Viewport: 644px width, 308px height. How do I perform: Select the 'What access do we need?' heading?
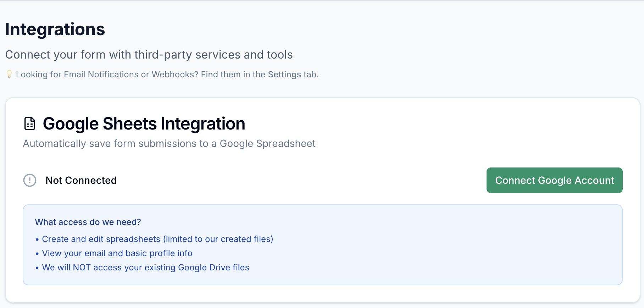click(x=88, y=222)
